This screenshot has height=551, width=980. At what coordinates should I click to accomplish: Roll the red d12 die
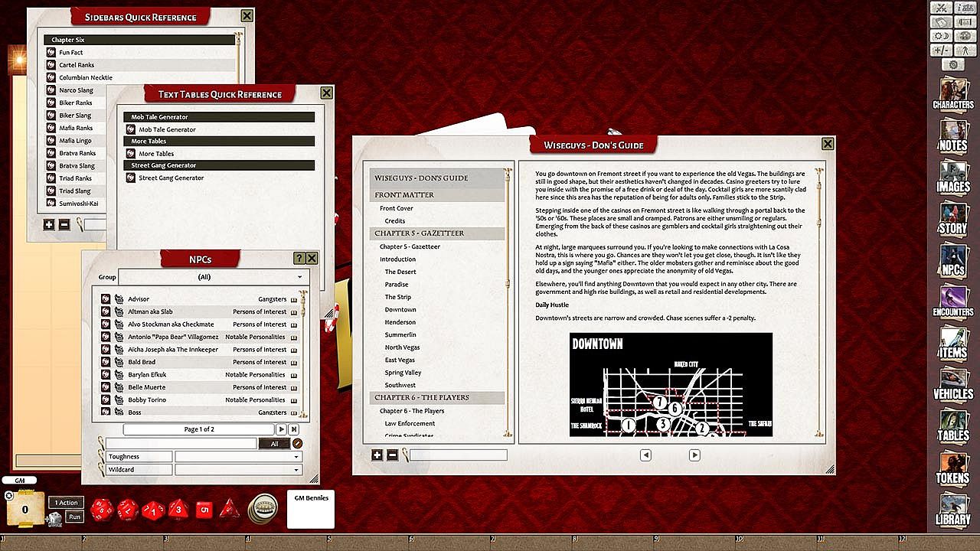[128, 509]
